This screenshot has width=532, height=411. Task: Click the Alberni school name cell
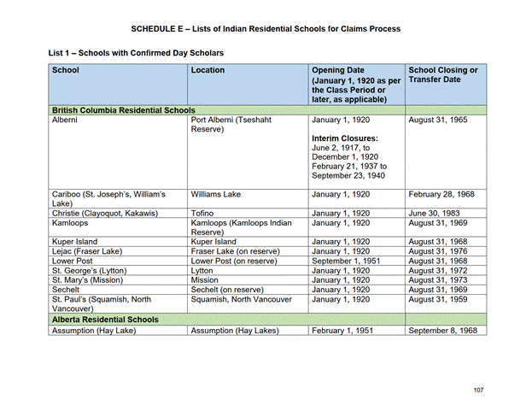[x=66, y=120]
